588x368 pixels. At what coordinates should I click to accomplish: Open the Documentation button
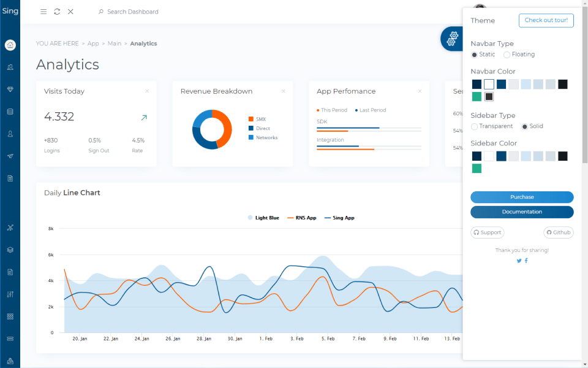522,212
